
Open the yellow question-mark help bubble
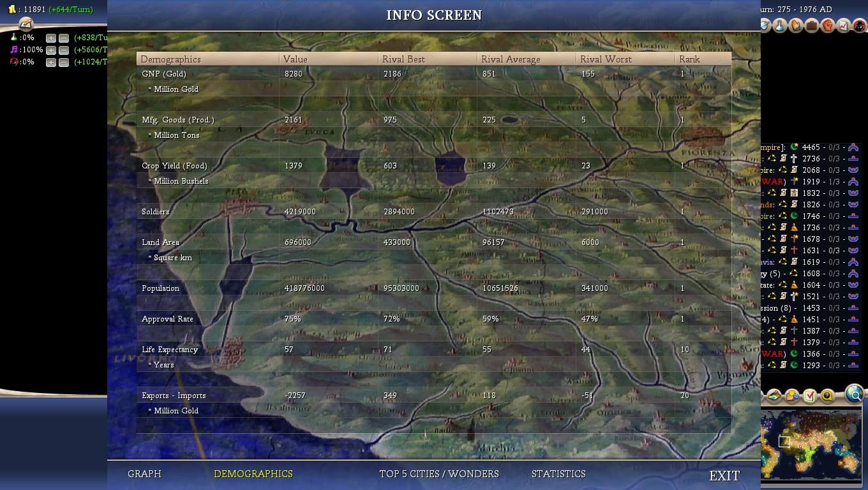[x=827, y=396]
